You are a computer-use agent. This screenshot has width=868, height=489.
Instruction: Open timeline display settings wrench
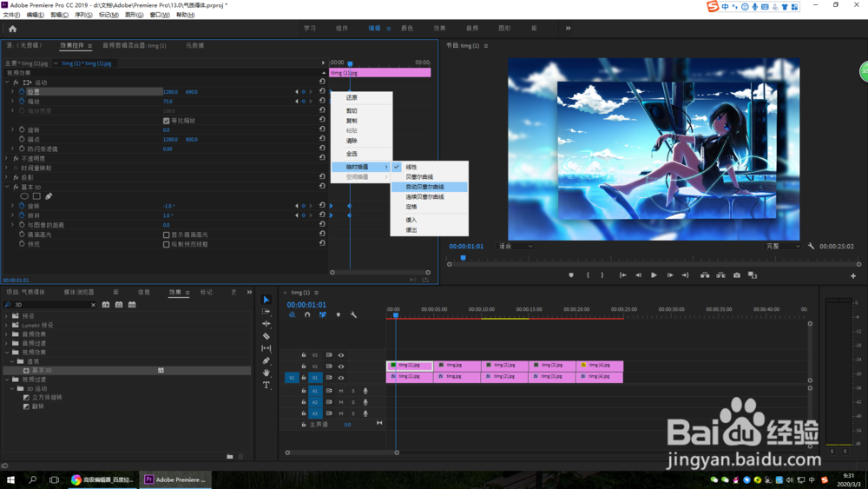353,314
